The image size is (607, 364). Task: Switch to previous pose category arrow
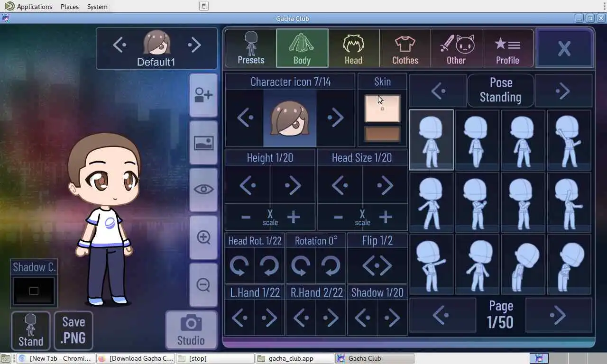coord(438,91)
